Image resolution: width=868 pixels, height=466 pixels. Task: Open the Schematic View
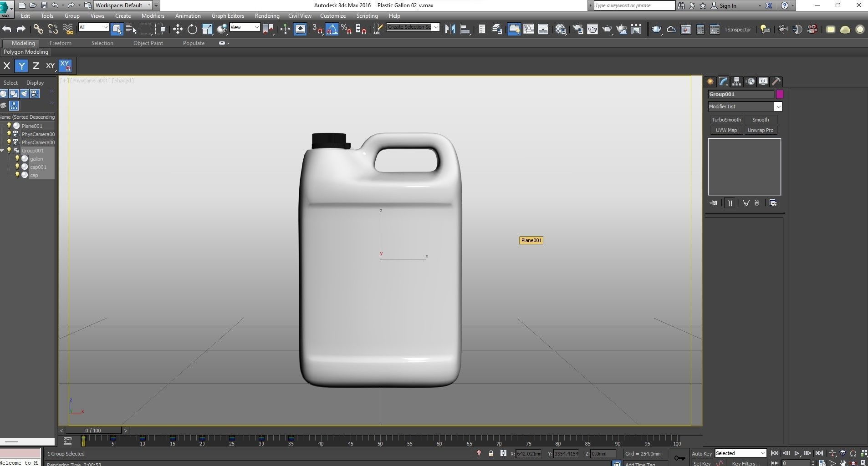click(543, 29)
